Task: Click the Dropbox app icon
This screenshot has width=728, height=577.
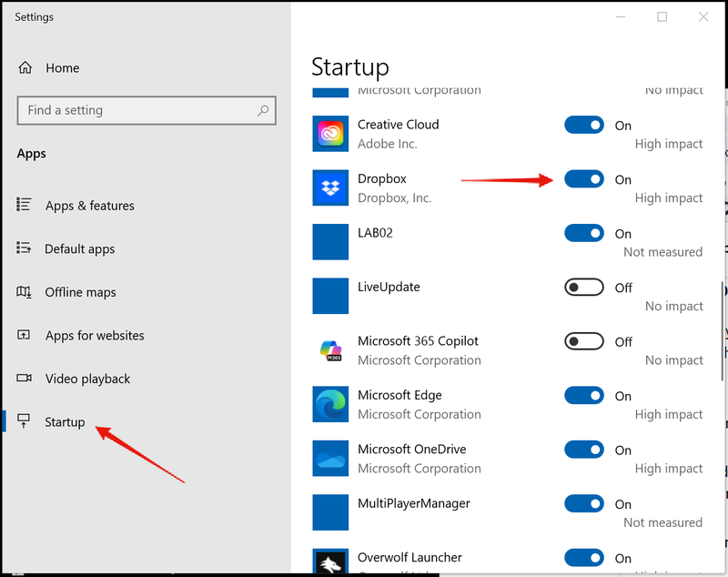Action: 329,188
